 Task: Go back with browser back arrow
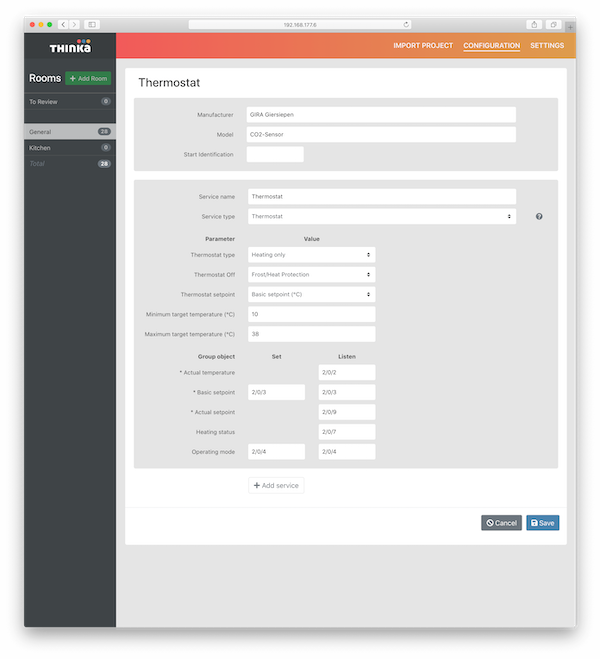click(x=63, y=24)
